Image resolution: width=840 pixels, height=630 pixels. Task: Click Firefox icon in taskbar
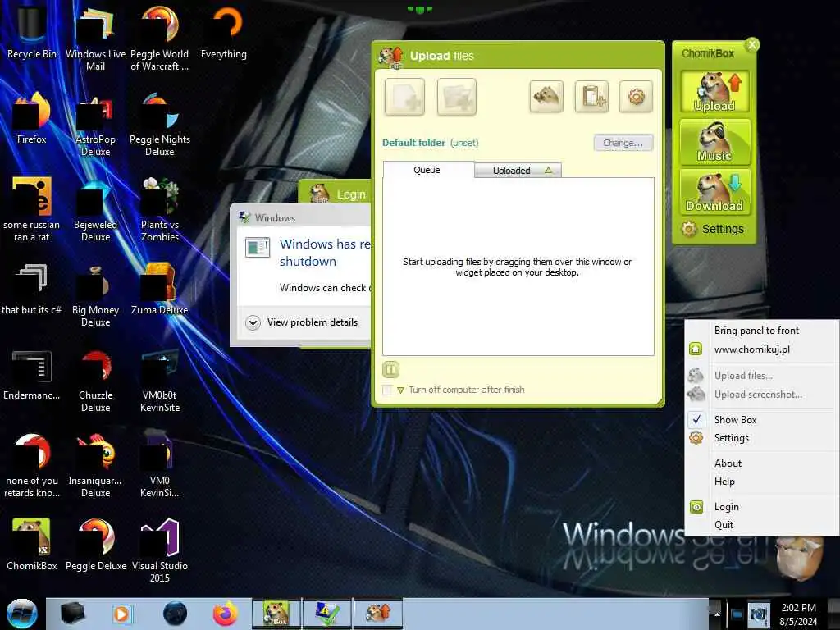(x=226, y=614)
